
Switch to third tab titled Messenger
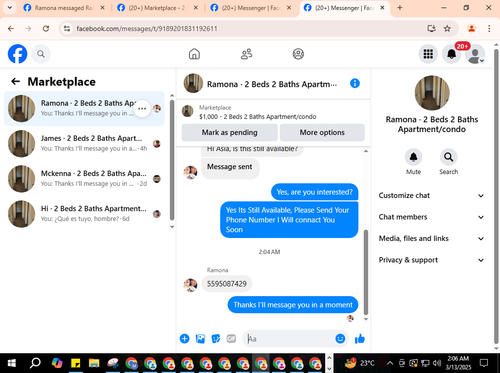pyautogui.click(x=251, y=8)
